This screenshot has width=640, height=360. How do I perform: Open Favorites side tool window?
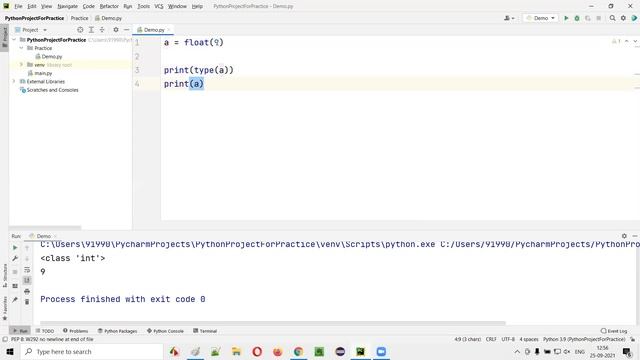pyautogui.click(x=5, y=308)
